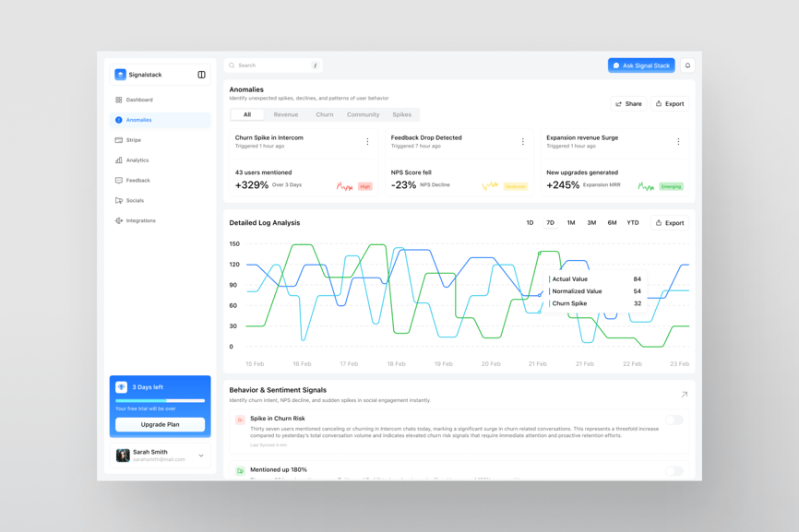Enable the Mentioned up 180% switch
The image size is (799, 532).
click(674, 470)
